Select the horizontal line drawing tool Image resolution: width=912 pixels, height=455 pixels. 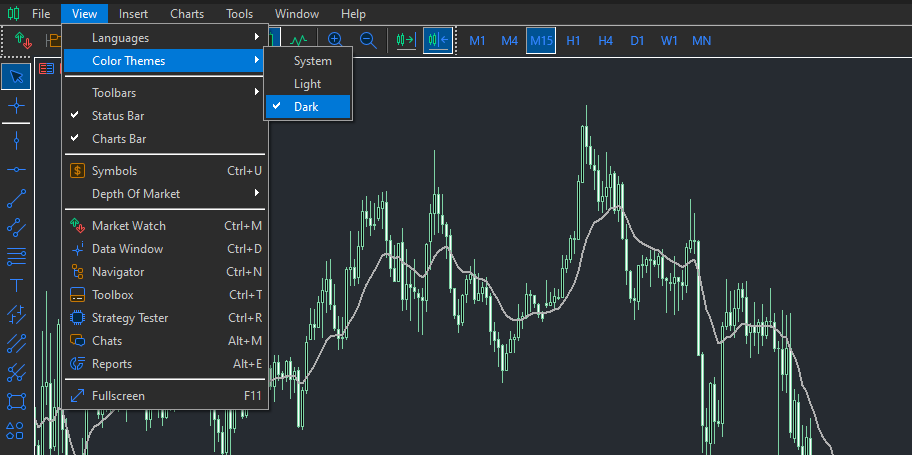coord(16,169)
